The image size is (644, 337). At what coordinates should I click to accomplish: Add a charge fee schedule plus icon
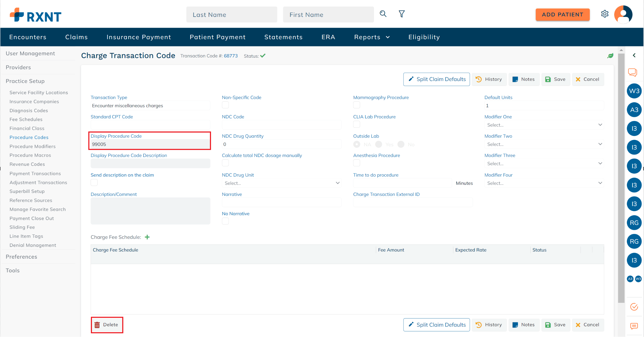[147, 237]
